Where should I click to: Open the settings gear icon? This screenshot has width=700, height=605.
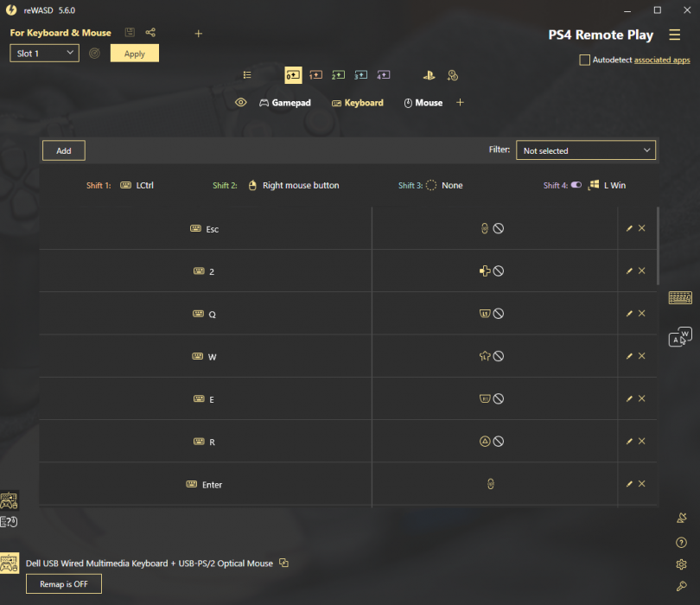click(x=681, y=564)
